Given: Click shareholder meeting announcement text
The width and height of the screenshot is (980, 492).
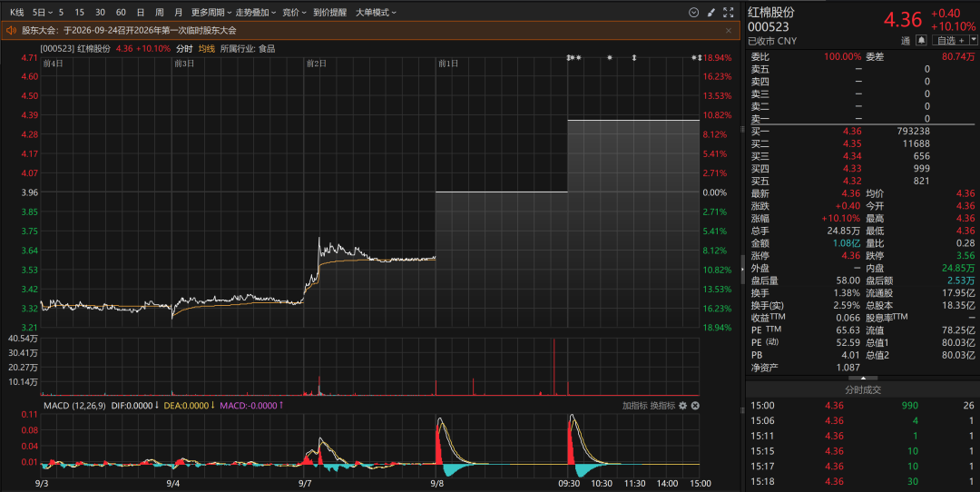Looking at the screenshot, I should 129,30.
